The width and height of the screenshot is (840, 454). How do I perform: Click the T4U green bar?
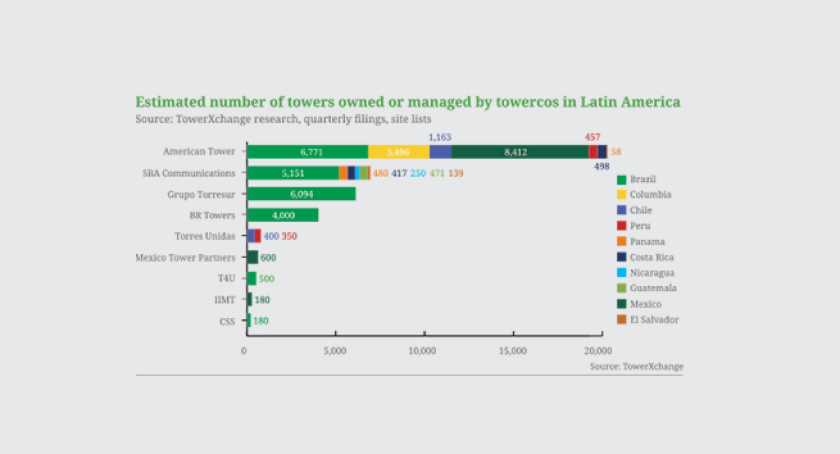click(252, 278)
